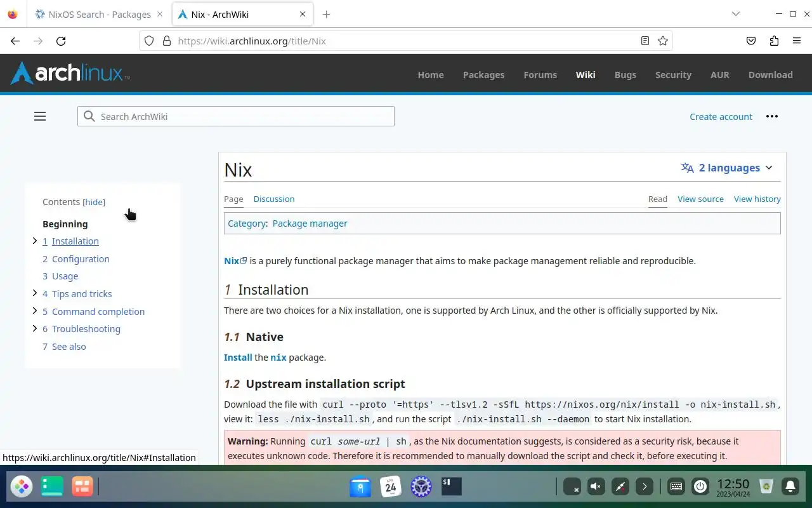Open a new tab with plus icon

click(326, 14)
